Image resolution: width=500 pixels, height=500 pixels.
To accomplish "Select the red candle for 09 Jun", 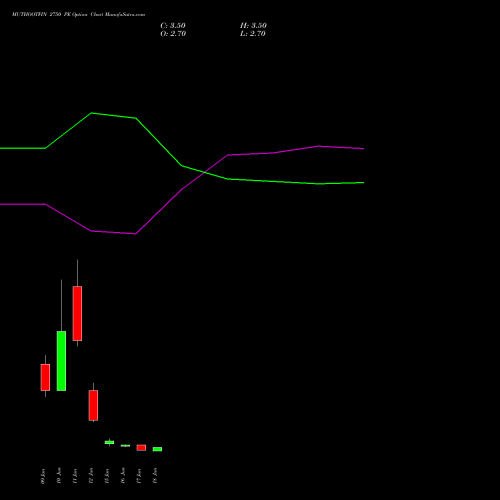I will coord(45,377).
